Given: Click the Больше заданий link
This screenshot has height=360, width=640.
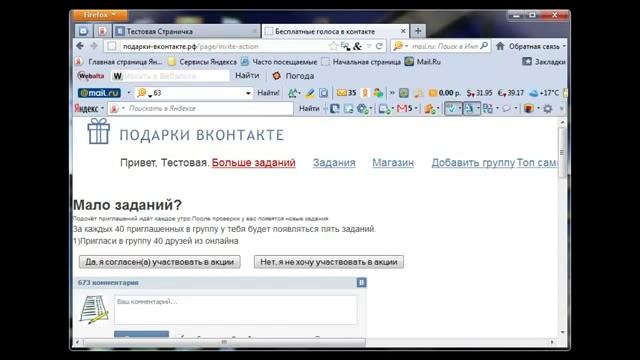Looking at the screenshot, I should pos(253,162).
